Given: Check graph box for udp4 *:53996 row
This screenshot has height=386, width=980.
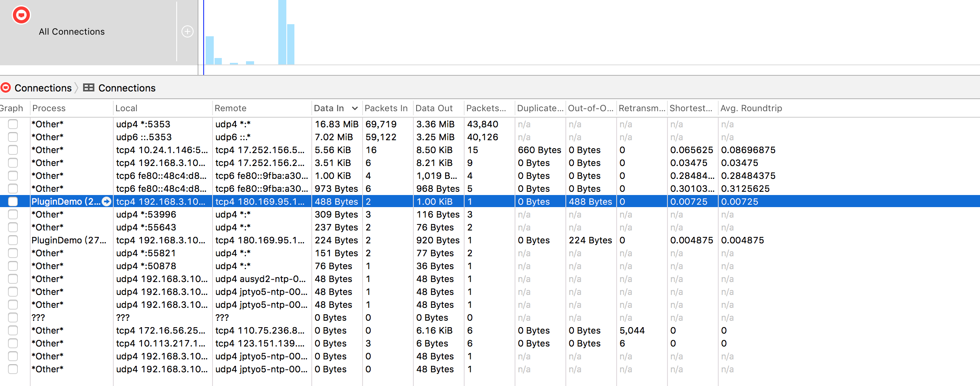Looking at the screenshot, I should tap(13, 214).
